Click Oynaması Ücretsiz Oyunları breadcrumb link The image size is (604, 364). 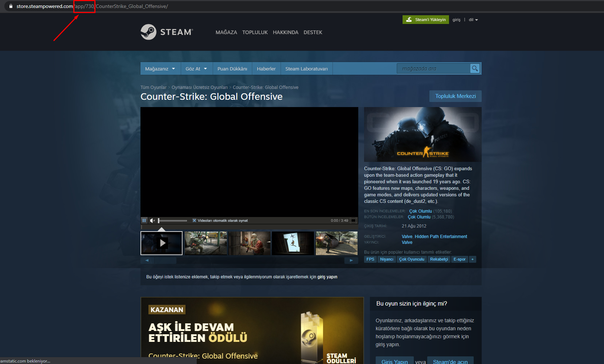point(200,87)
